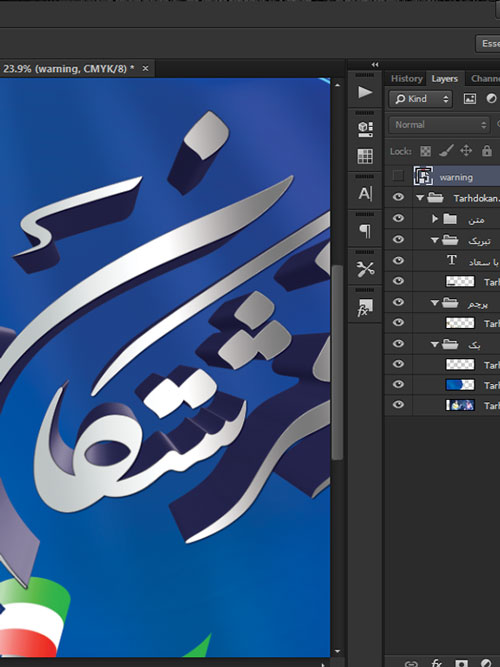
Task: Click the متن group folder icon
Action: point(450,219)
